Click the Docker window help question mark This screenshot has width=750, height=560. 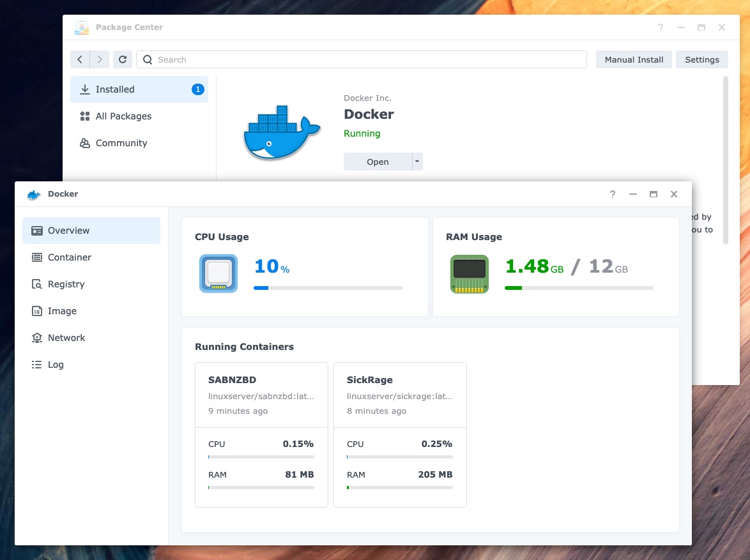pos(613,194)
